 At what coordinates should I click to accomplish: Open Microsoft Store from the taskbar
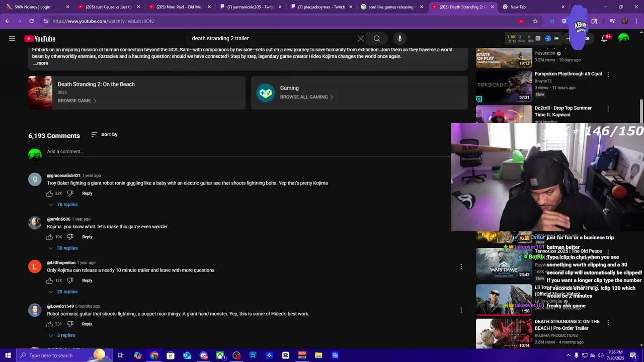(x=171, y=355)
